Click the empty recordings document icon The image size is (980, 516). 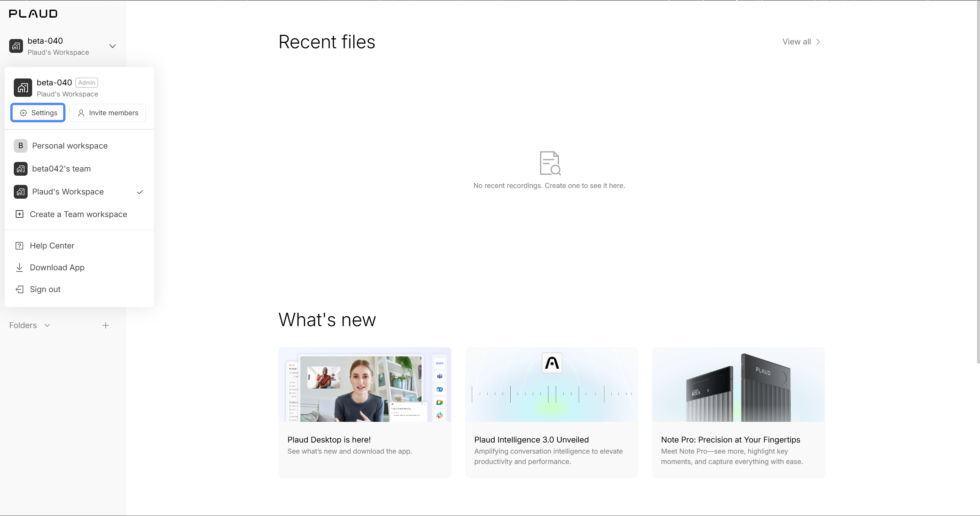[550, 163]
